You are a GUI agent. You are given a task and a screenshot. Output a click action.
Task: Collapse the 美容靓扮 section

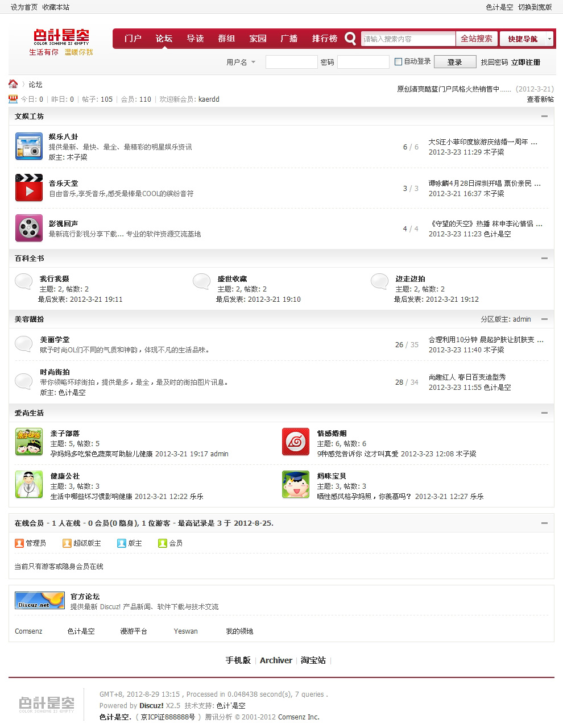(x=544, y=319)
